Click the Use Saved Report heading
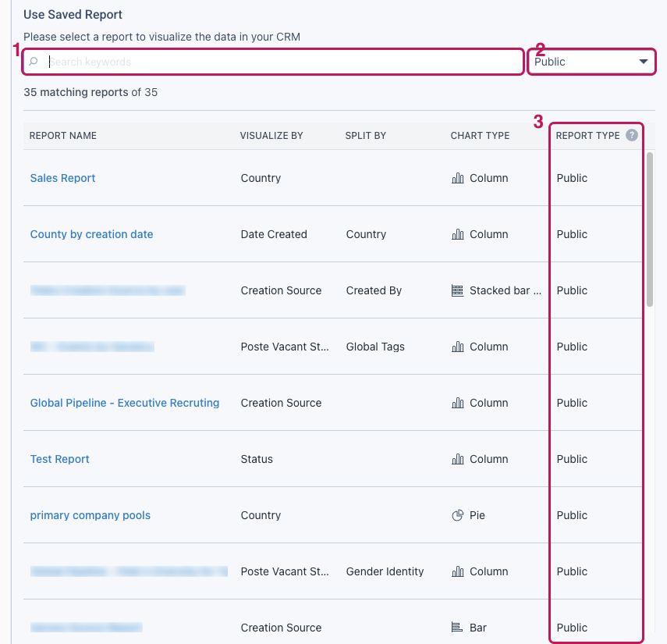Image resolution: width=667 pixels, height=644 pixels. (x=73, y=15)
